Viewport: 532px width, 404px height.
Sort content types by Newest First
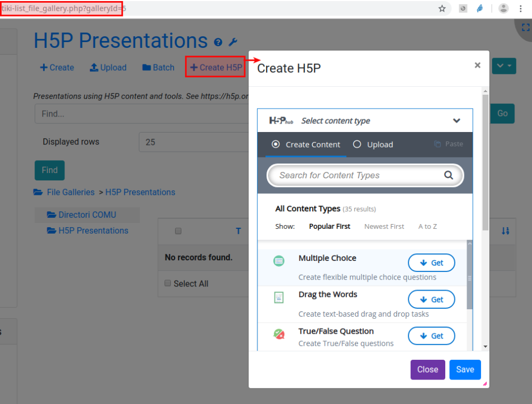[384, 226]
